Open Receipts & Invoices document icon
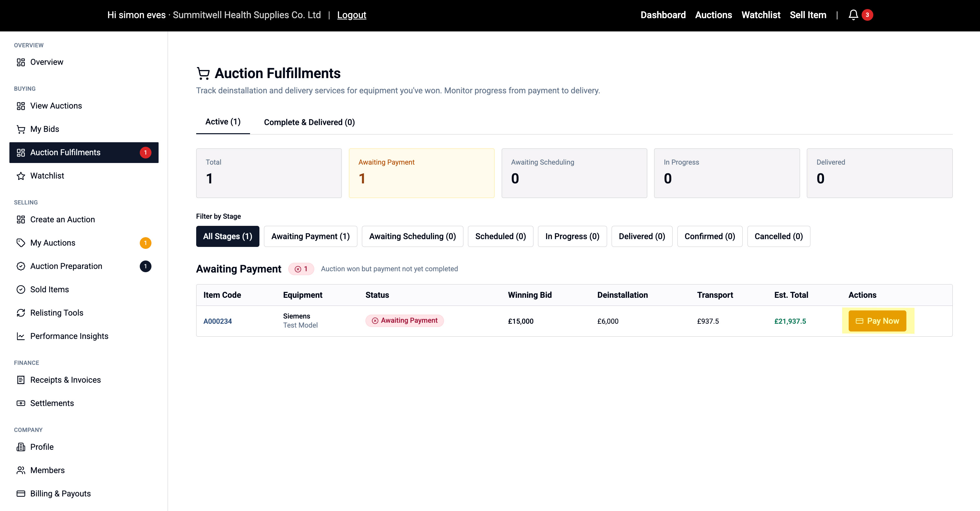The width and height of the screenshot is (980, 511). [x=20, y=380]
